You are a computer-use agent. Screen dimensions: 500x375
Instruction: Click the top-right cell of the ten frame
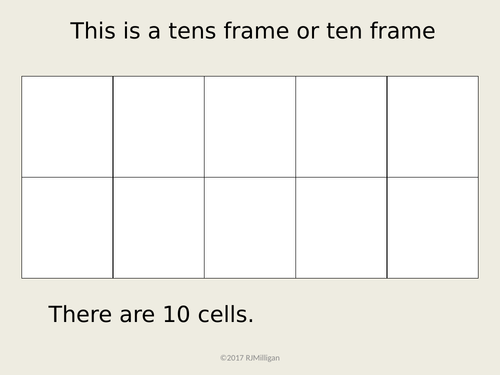(433, 127)
